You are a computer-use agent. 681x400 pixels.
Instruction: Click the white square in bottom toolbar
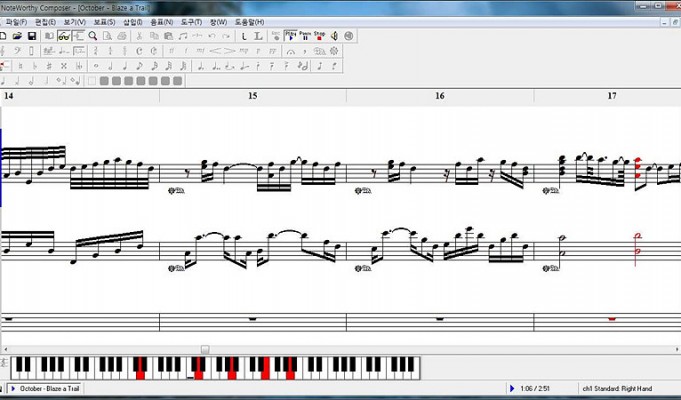[x=92, y=81]
